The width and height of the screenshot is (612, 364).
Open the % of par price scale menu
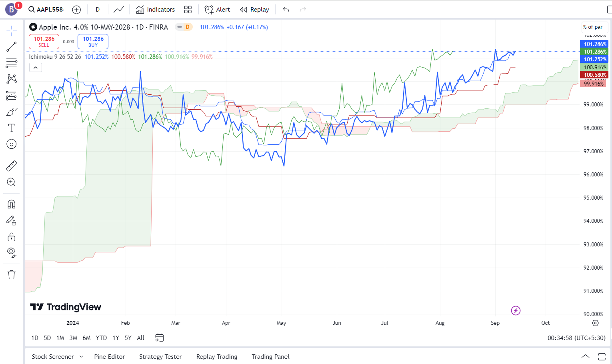[594, 27]
